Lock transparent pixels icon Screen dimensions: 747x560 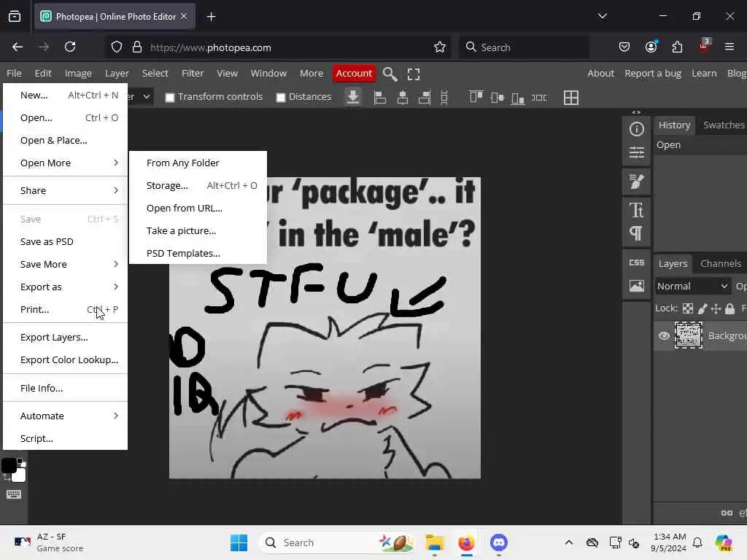[x=688, y=308]
